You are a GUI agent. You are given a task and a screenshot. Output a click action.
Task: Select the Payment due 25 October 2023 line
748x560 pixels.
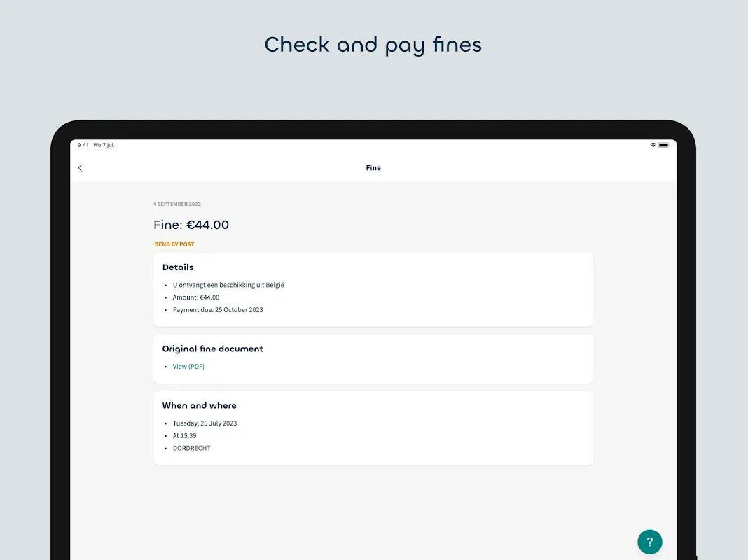[218, 310]
